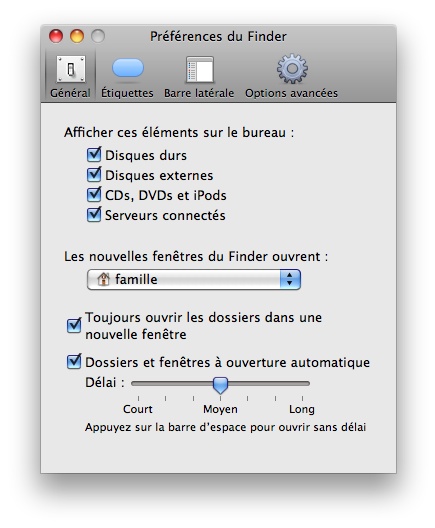This screenshot has height=528, width=435.
Task: Click the home icon in famille popup
Action: [103, 279]
